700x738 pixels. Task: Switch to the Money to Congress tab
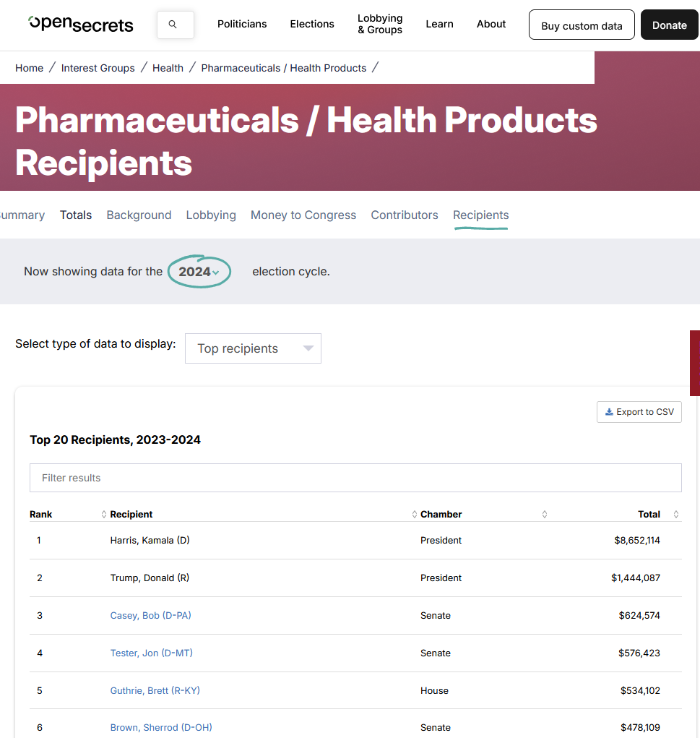tap(303, 215)
